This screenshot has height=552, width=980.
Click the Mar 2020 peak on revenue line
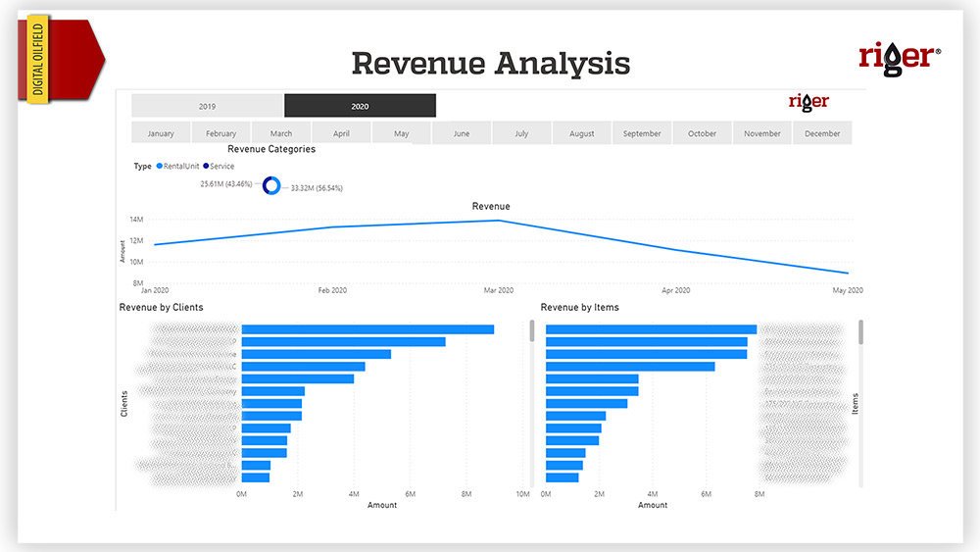coord(499,220)
